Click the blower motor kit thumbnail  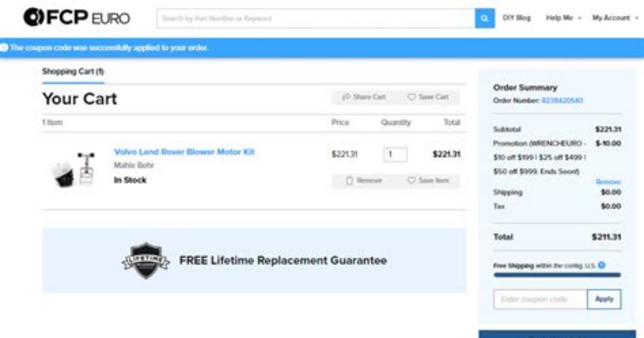(73, 169)
